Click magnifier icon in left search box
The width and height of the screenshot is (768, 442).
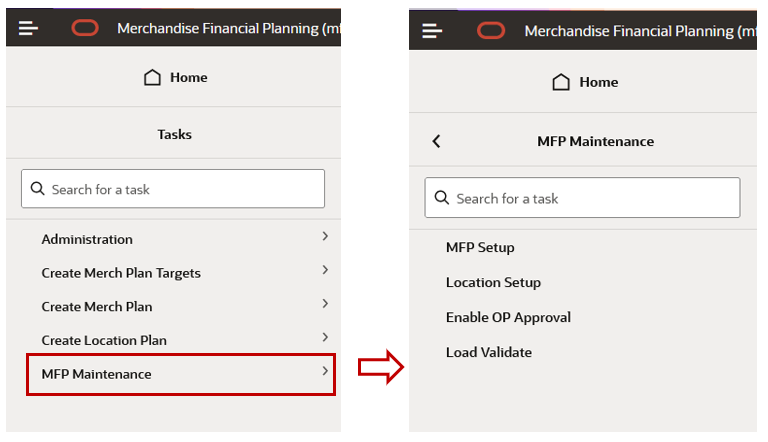point(38,188)
